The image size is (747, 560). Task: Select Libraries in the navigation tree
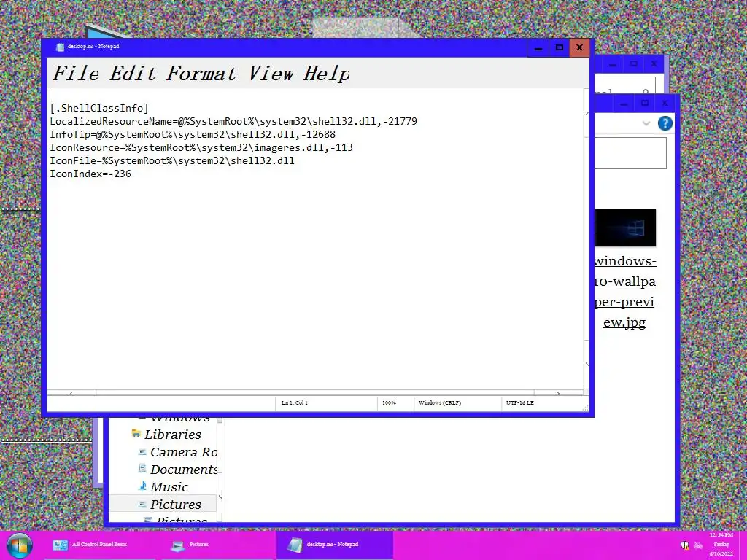coord(172,435)
